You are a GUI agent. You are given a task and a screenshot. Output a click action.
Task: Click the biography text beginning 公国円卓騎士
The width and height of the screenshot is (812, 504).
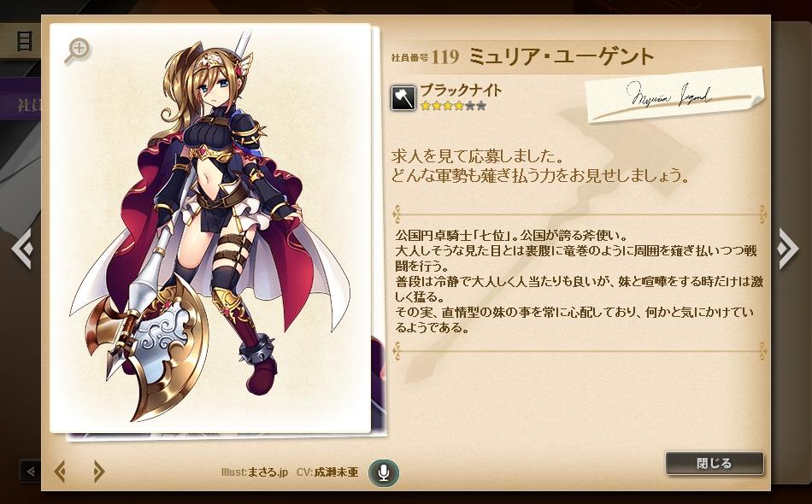pos(579,282)
